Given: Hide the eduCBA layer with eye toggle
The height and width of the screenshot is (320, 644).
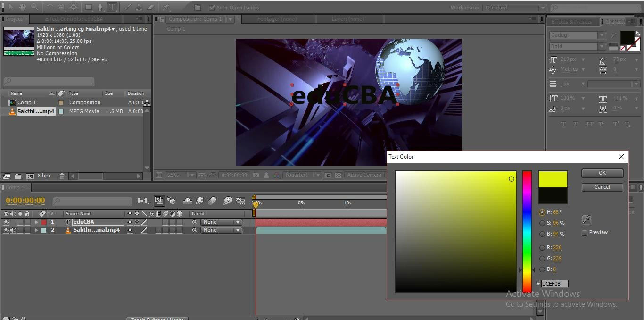Looking at the screenshot, I should tap(6, 222).
